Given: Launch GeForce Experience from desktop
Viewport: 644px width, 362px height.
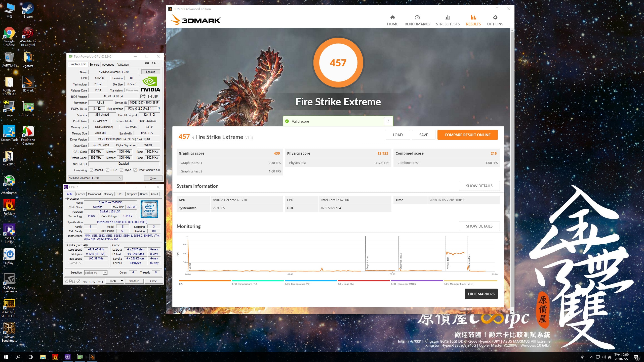Looking at the screenshot, I should [9, 283].
